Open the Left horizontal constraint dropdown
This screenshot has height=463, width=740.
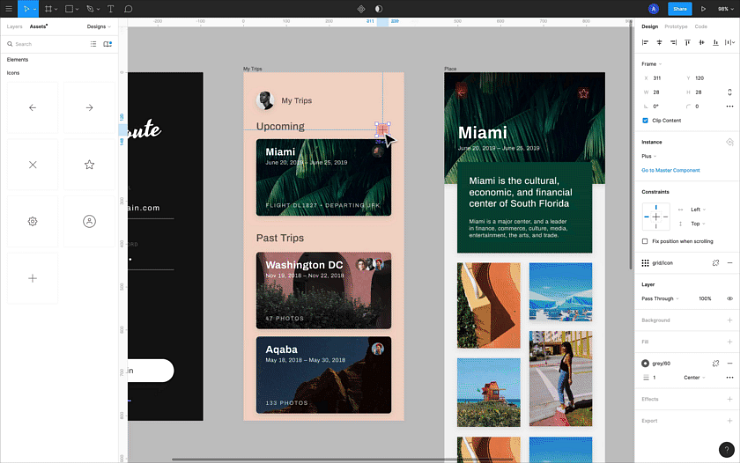(x=697, y=209)
